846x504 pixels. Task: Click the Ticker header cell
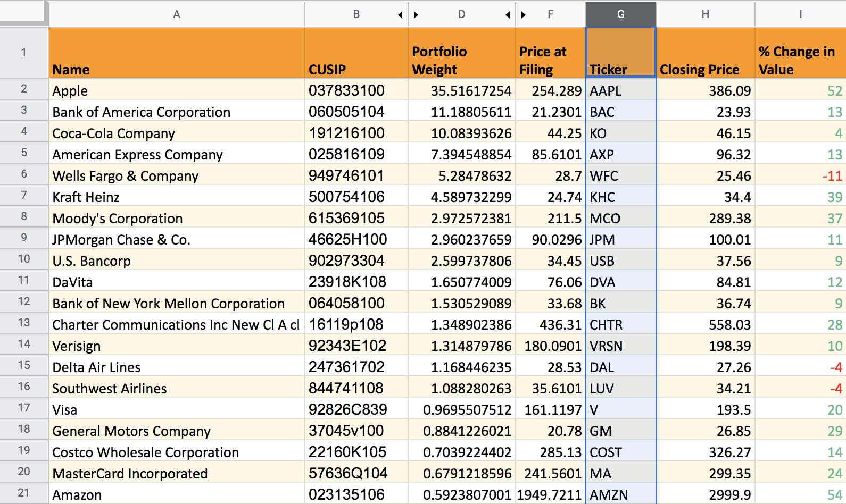click(620, 53)
